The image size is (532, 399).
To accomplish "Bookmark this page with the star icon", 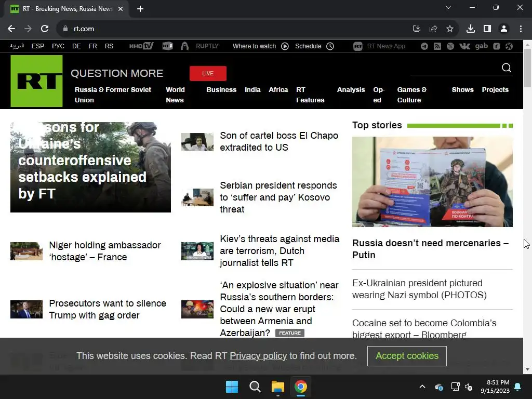I will (449, 29).
